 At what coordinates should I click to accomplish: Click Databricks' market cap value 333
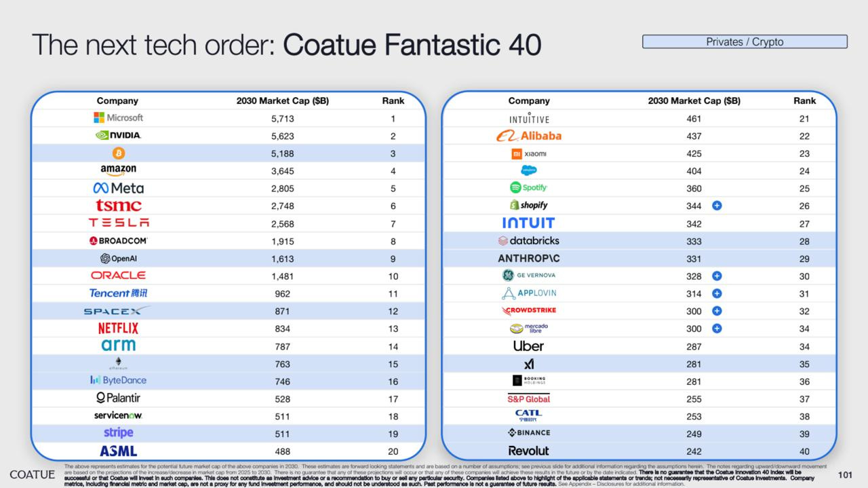tap(694, 241)
